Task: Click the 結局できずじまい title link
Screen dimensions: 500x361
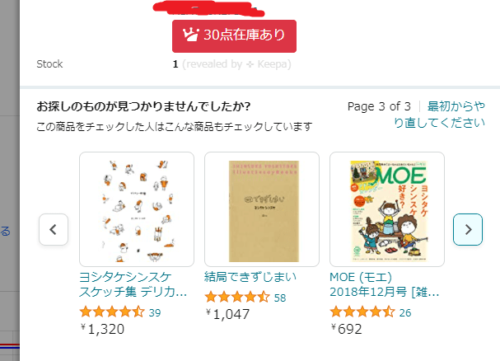Action: [x=250, y=277]
